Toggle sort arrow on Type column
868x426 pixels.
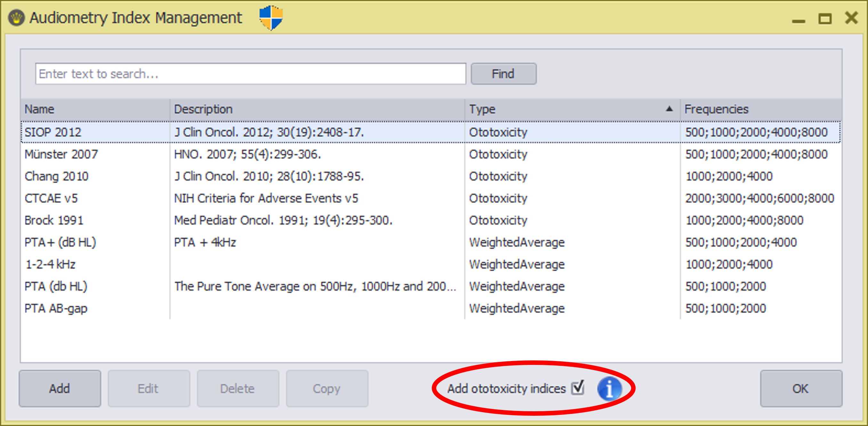click(669, 109)
